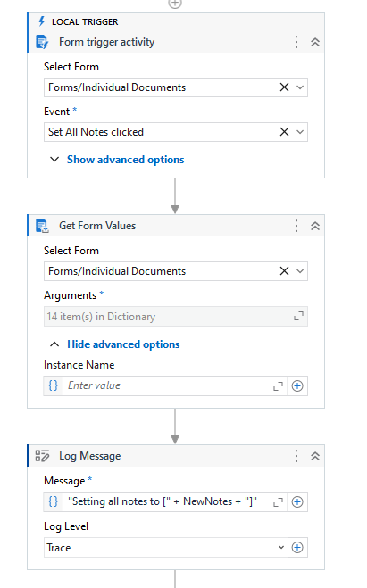This screenshot has width=367, height=588.
Task: Click the Instance Name input field
Action: coord(165,385)
